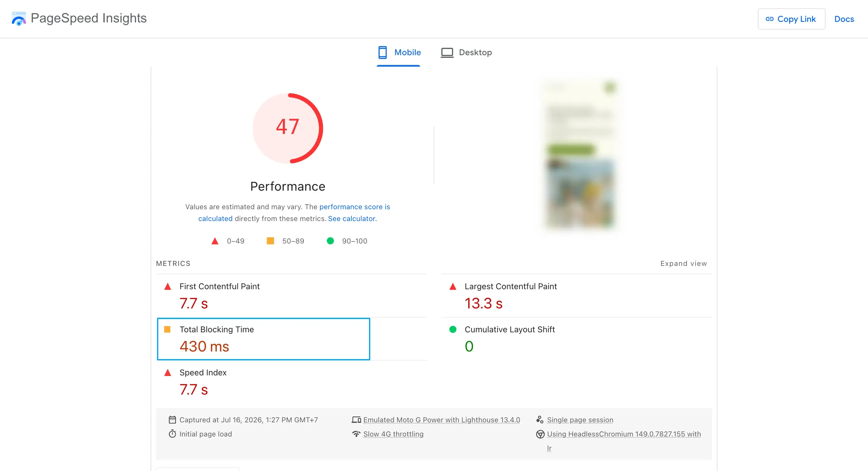Click the stopwatch icon beside Initial page load
Screen dimensions: 868x471
pos(172,434)
